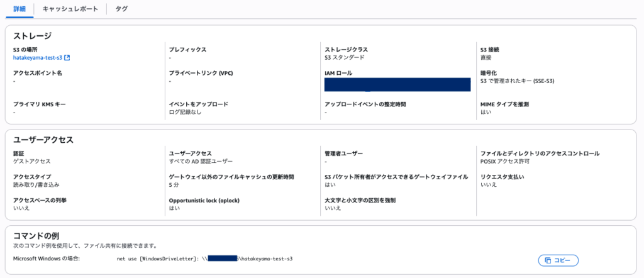Click the ユーザーアクセス section heading
The height and width of the screenshot is (278, 644).
43,140
